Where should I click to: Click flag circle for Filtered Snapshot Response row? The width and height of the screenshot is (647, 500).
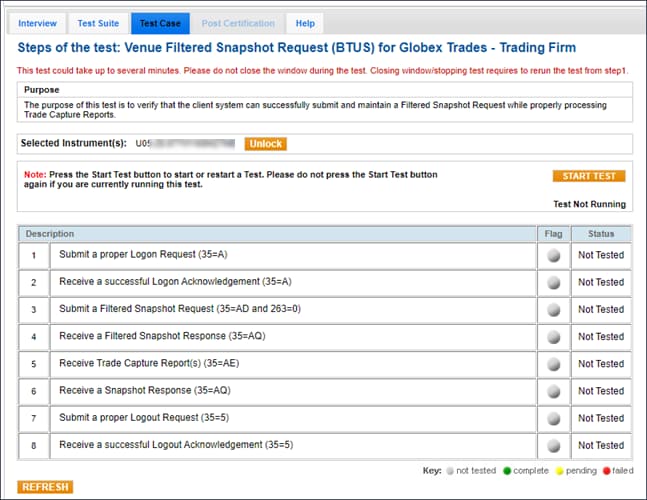[x=553, y=337]
